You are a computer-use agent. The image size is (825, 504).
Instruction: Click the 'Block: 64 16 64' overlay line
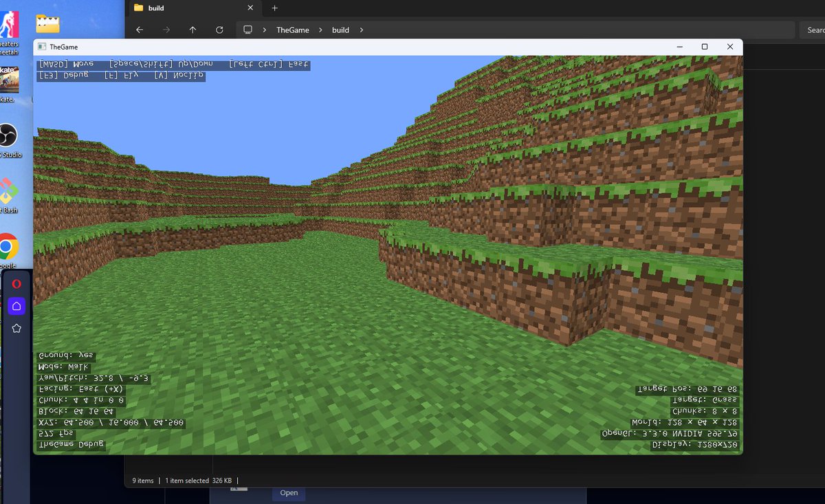tap(76, 411)
